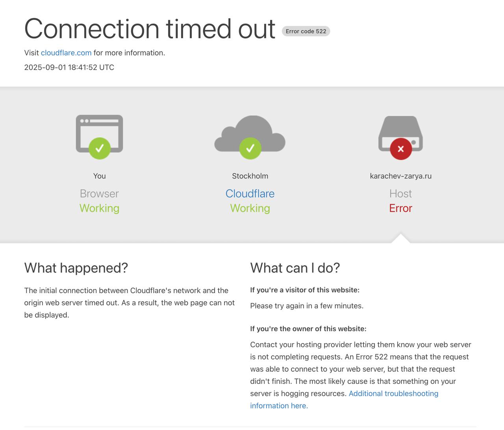Click the gray Cloudflare cloud icon
The height and width of the screenshot is (430, 504).
(x=250, y=134)
